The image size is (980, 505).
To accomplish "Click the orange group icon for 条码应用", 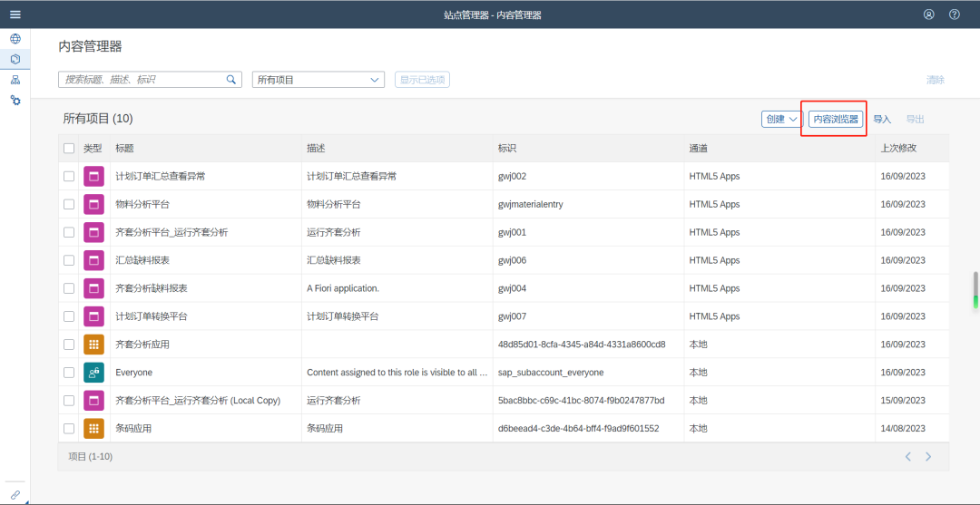I will click(x=93, y=428).
